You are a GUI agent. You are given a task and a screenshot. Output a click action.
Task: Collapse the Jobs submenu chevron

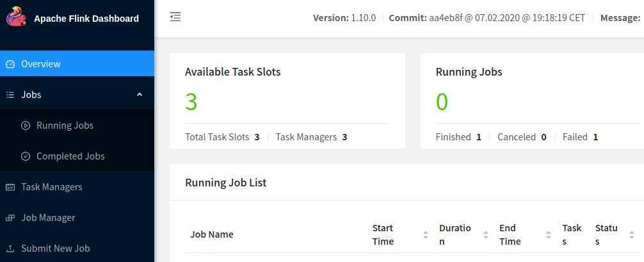click(140, 95)
